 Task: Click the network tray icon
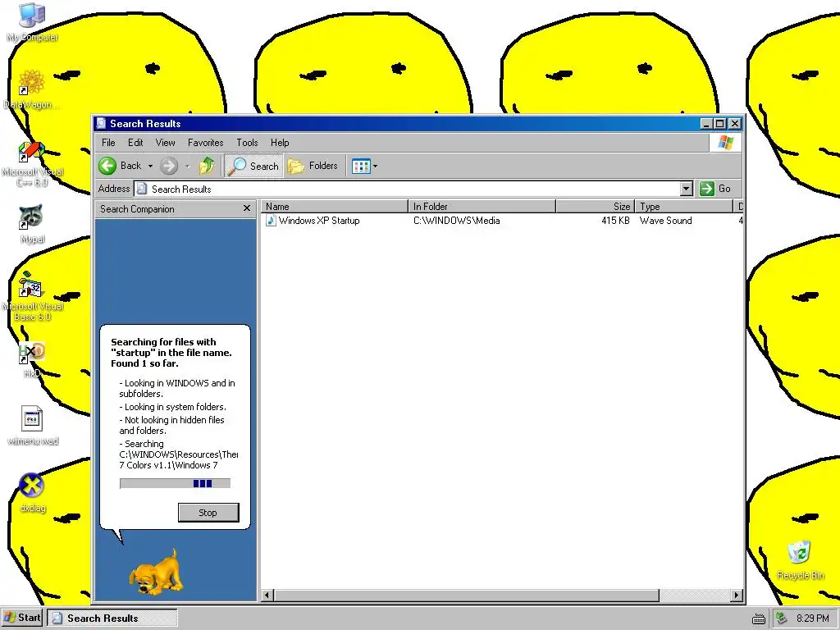tap(782, 619)
